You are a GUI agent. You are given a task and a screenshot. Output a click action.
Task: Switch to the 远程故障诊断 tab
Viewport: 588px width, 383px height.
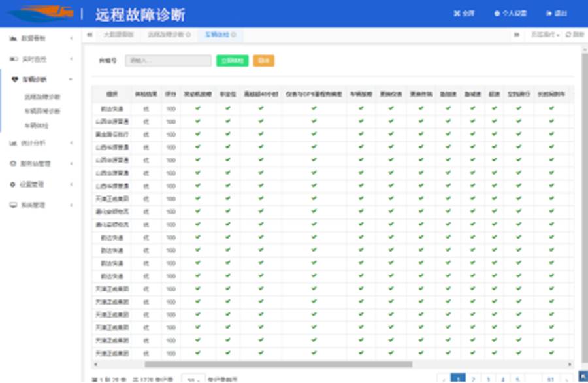click(167, 35)
